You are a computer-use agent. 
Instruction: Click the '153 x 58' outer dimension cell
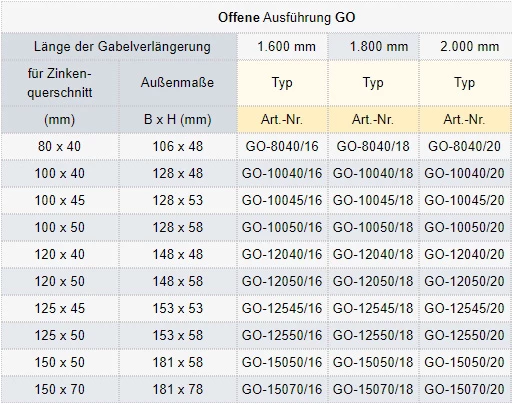click(x=178, y=335)
